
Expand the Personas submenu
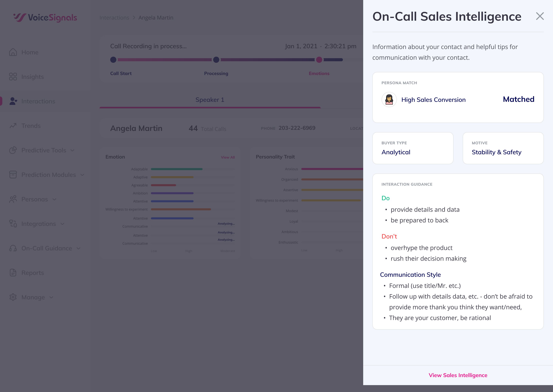tap(55, 199)
